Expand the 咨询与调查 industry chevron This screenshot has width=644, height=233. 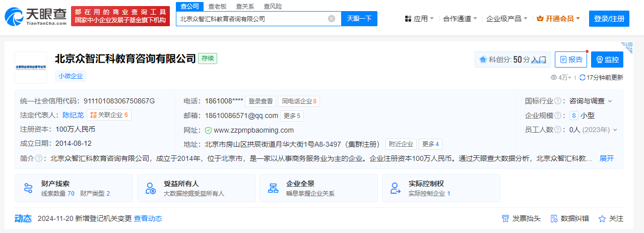click(610, 101)
